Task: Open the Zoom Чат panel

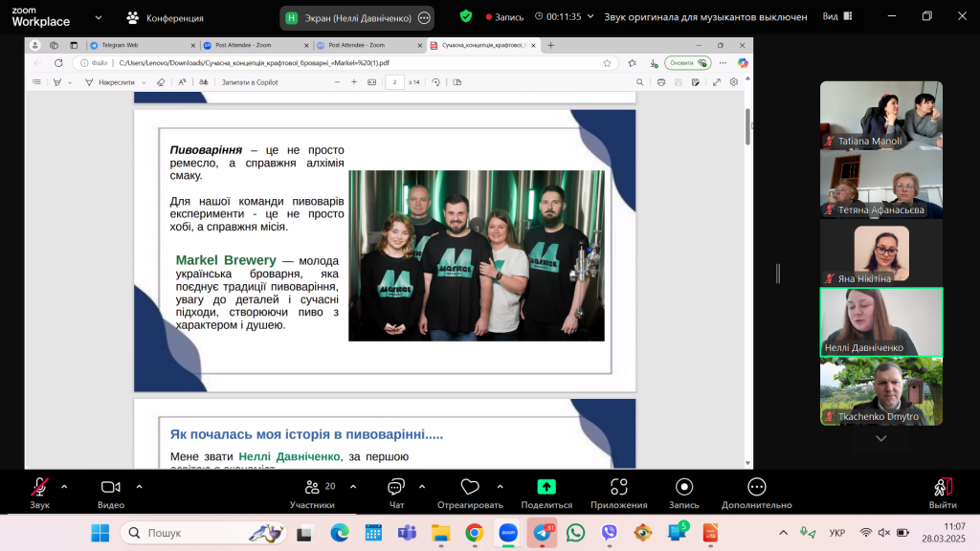Action: point(396,493)
